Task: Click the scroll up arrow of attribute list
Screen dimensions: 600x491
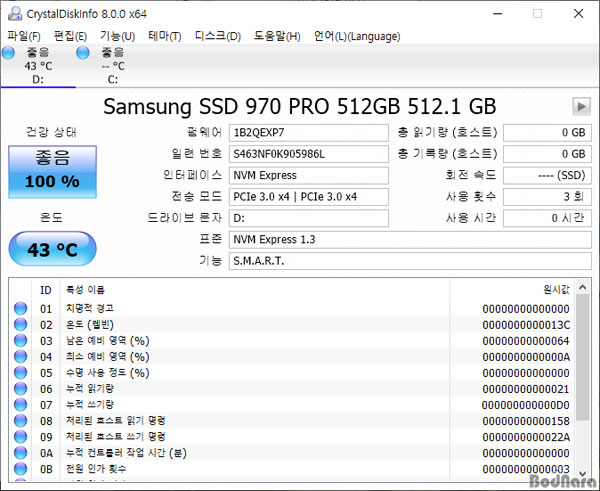Action: click(x=582, y=287)
